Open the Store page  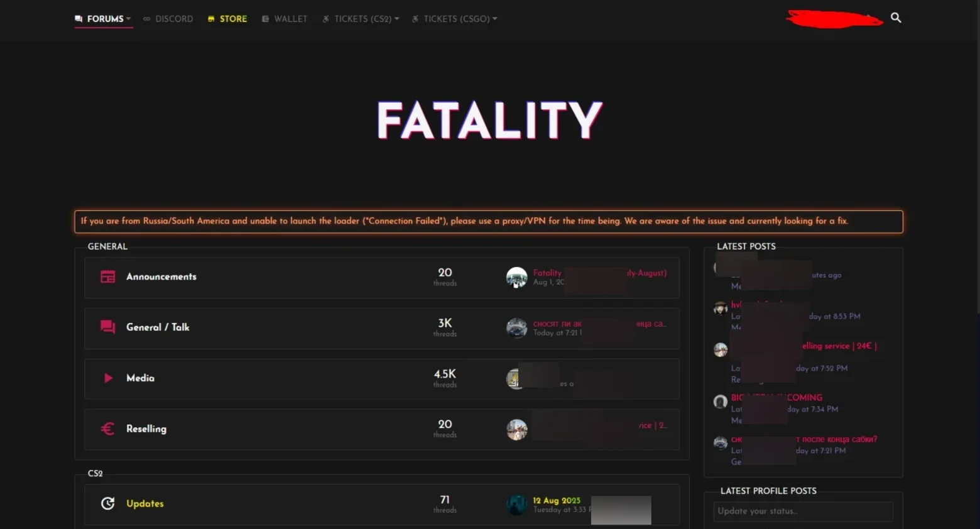tap(227, 19)
